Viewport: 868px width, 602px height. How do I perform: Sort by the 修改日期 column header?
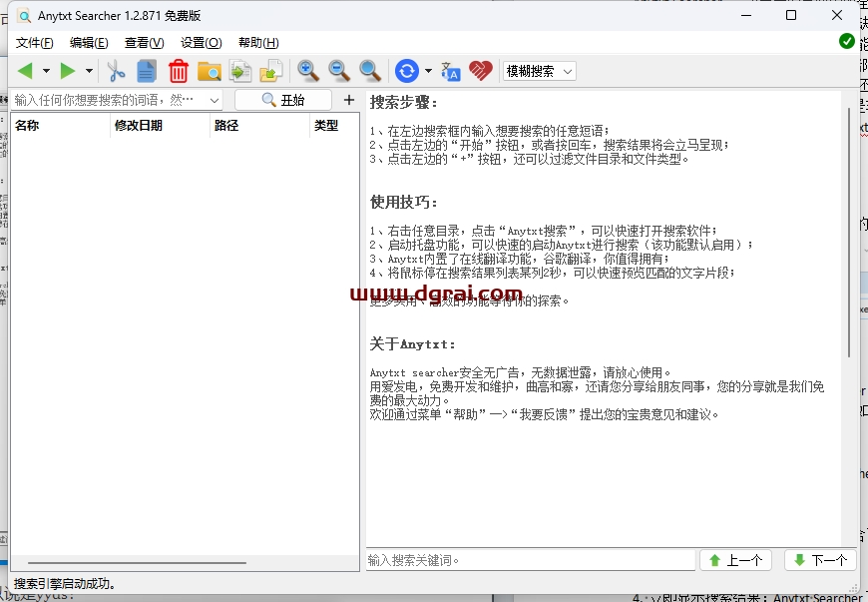(160, 126)
